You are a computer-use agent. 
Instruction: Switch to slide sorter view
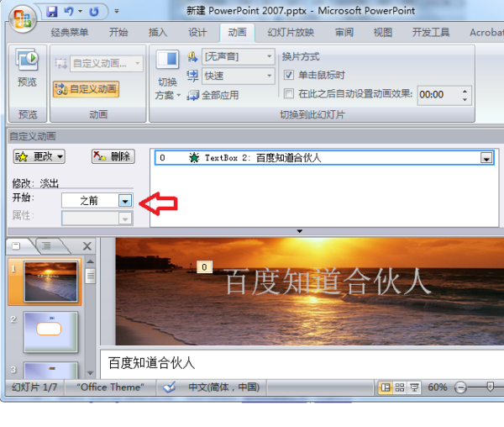(400, 387)
